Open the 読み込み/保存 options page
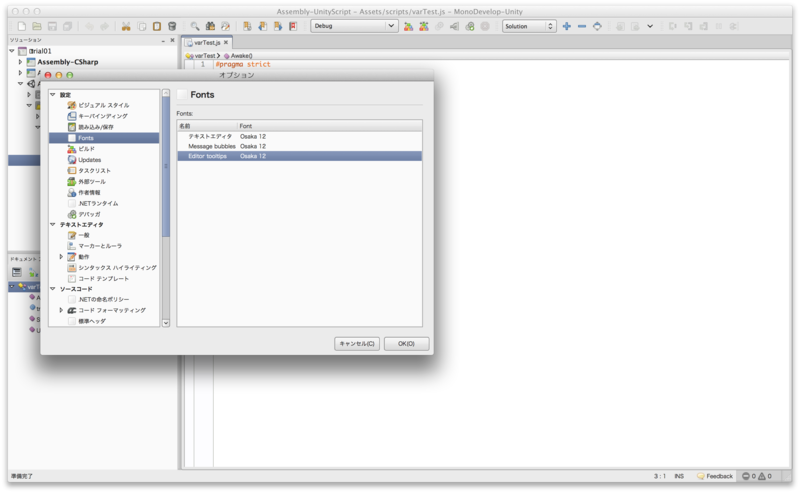The height and width of the screenshot is (493, 800). pos(95,127)
